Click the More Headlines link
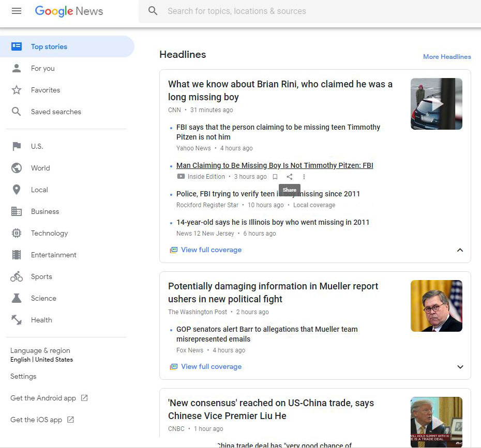 click(447, 57)
